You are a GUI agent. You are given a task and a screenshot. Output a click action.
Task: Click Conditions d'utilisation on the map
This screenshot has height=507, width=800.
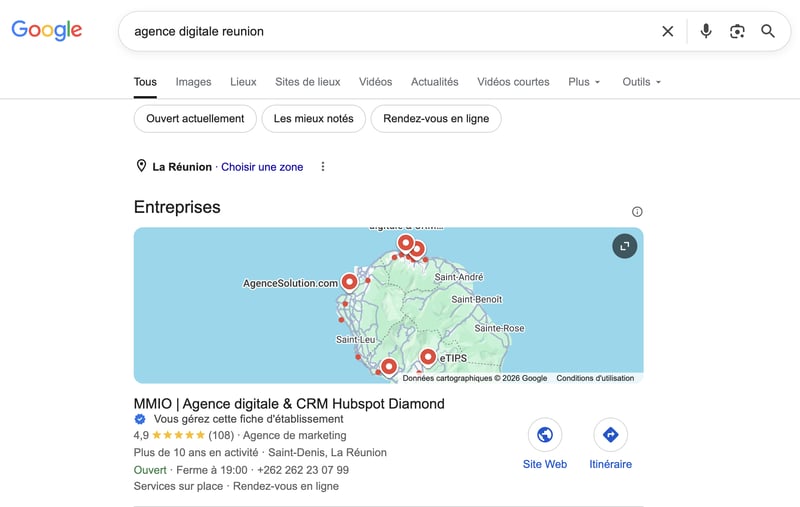click(x=595, y=378)
